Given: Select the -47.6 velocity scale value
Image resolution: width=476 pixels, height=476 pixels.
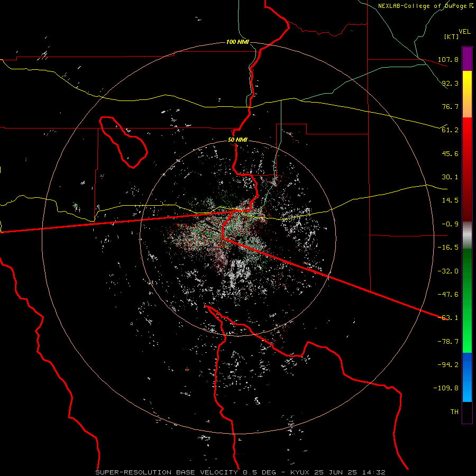Looking at the screenshot, I should coord(448,295).
